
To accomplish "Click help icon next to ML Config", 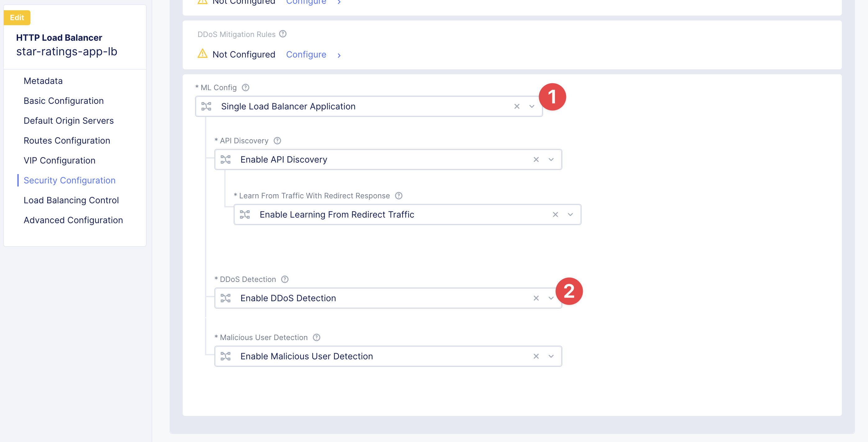I will point(246,88).
